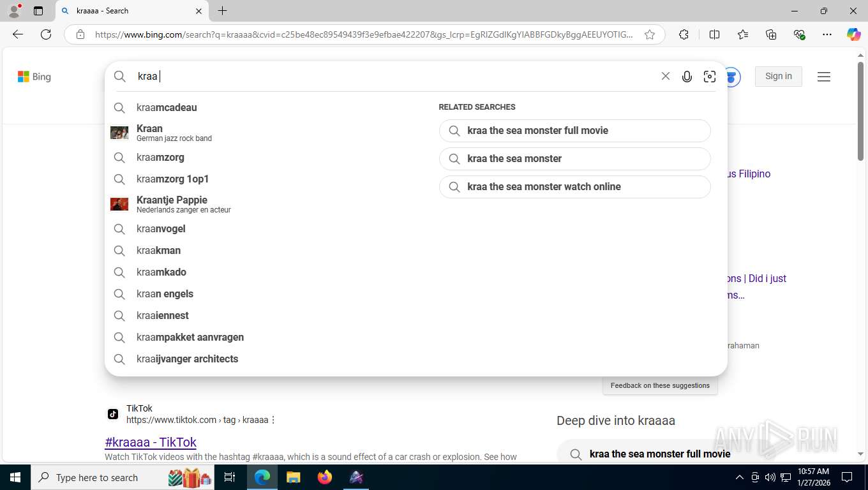The width and height of the screenshot is (868, 490).
Task: Add this page to favorites star
Action: (650, 34)
